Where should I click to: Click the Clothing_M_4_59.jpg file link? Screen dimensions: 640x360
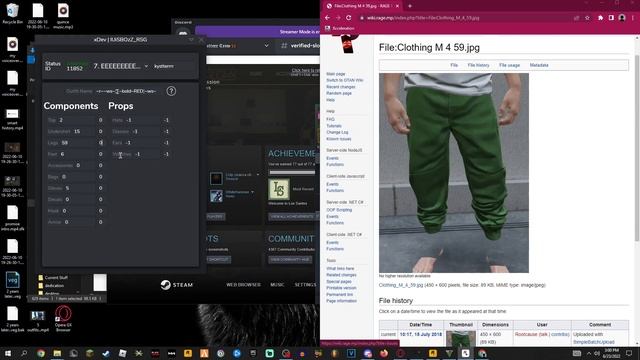pyautogui.click(x=401, y=285)
